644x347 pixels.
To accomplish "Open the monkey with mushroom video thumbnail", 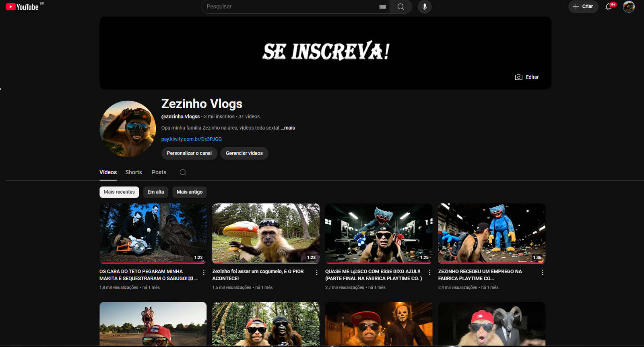I will 266,233.
